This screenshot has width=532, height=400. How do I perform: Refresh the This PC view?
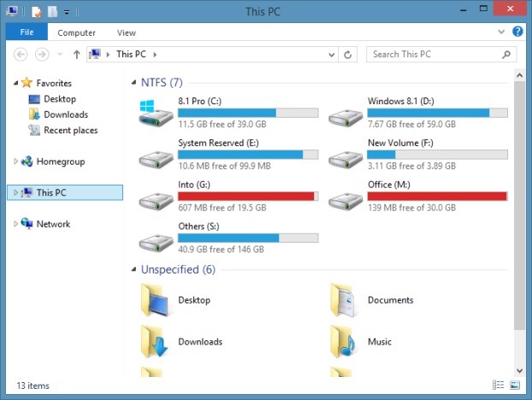pyautogui.click(x=348, y=55)
